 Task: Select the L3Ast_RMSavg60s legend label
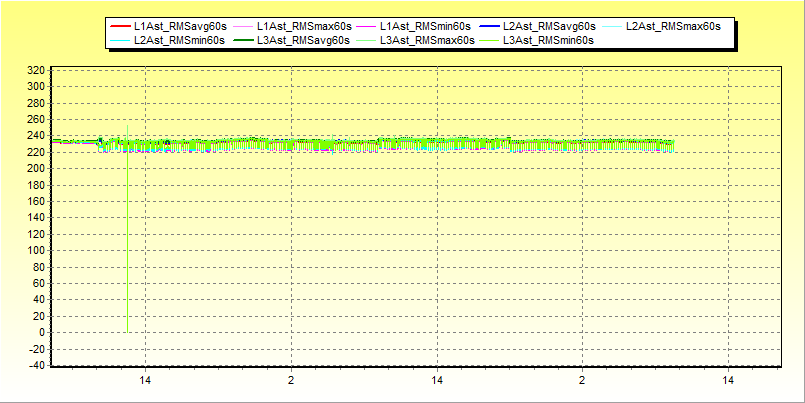click(303, 40)
